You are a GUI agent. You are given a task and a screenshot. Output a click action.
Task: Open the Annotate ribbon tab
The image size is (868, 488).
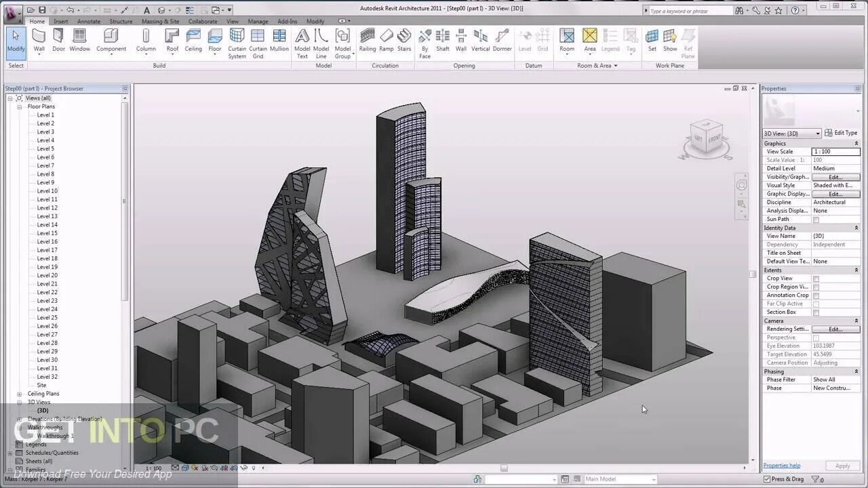[x=89, y=21]
